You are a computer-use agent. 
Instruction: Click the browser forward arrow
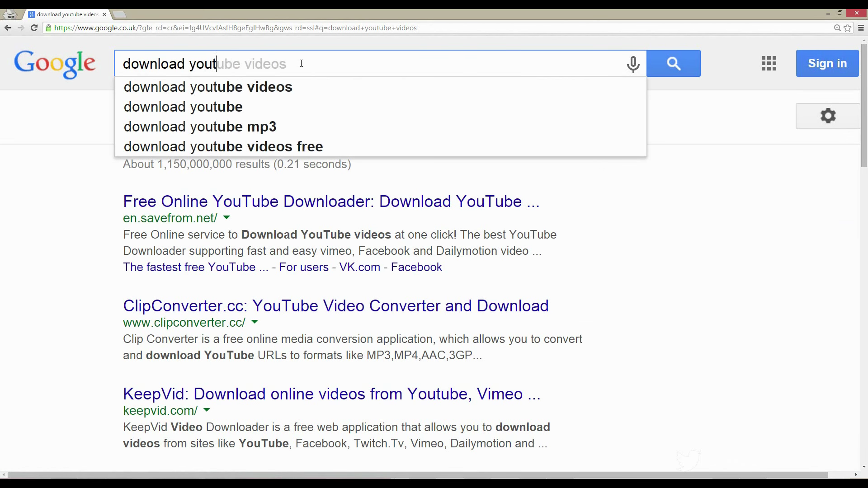[21, 28]
